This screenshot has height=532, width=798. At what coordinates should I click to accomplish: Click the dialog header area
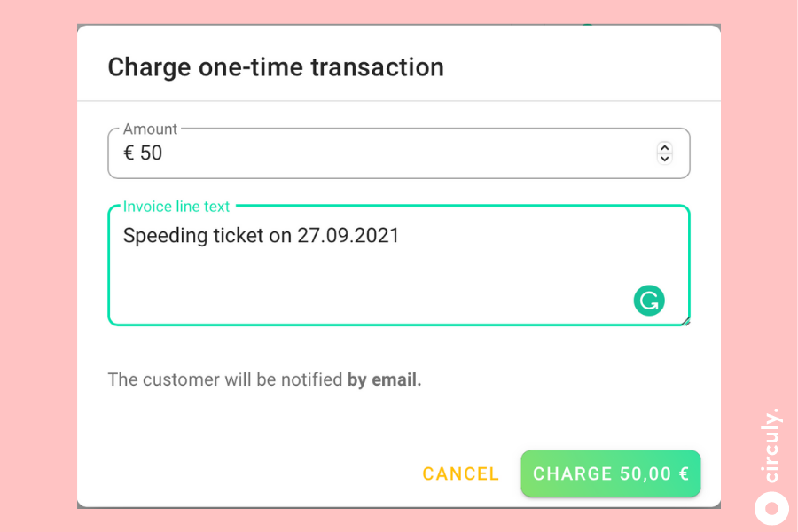[399, 62]
